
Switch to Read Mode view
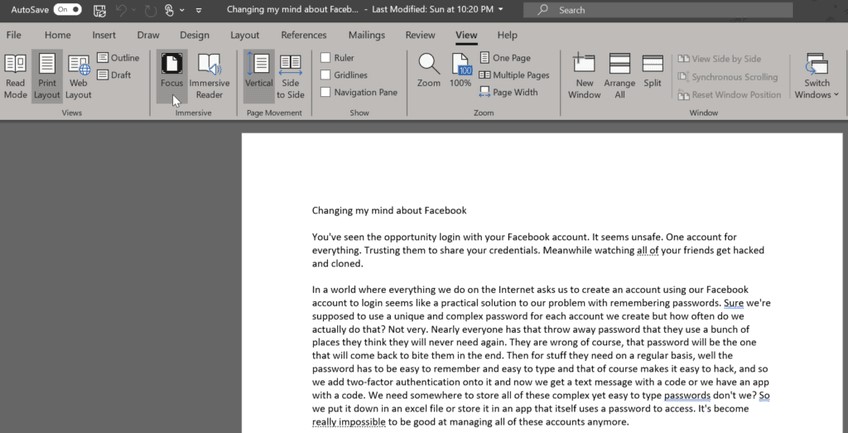15,76
